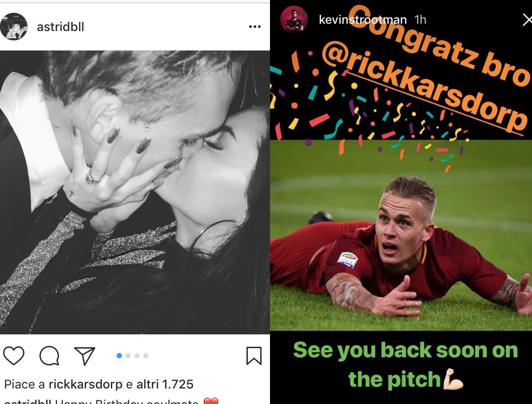
Task: Tap the black-and-white kissing photo
Action: [135, 192]
